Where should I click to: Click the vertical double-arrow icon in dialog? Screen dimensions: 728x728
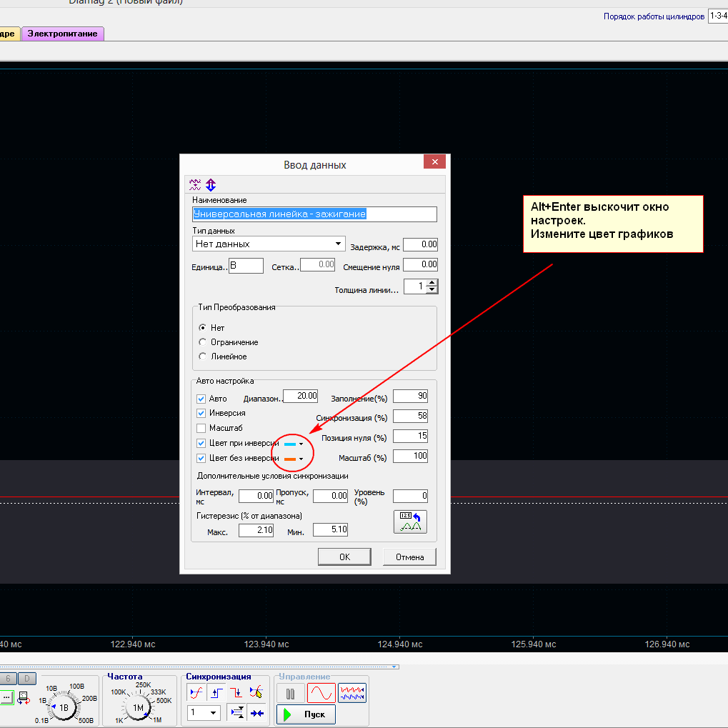click(211, 185)
